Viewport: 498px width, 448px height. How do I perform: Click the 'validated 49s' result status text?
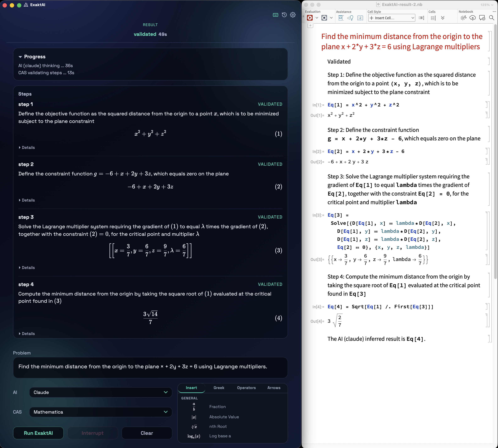150,34
